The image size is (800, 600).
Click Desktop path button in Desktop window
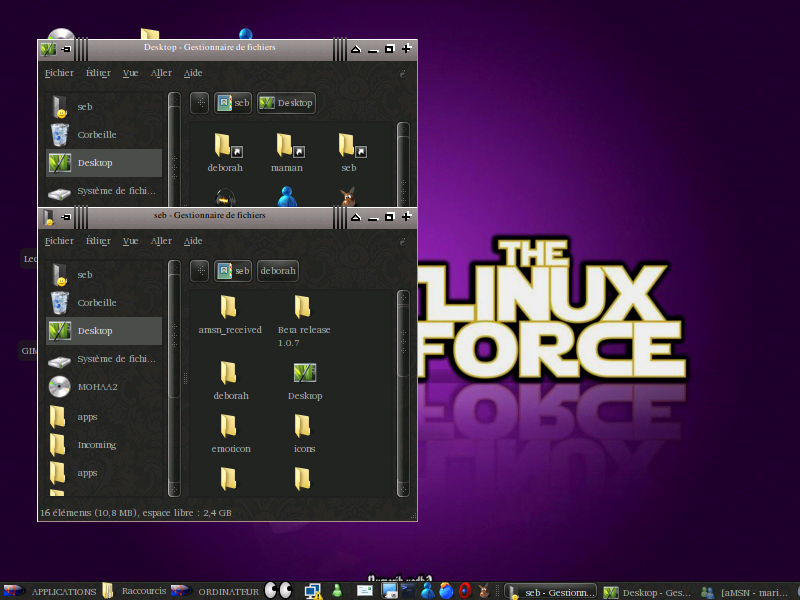pyautogui.click(x=286, y=103)
